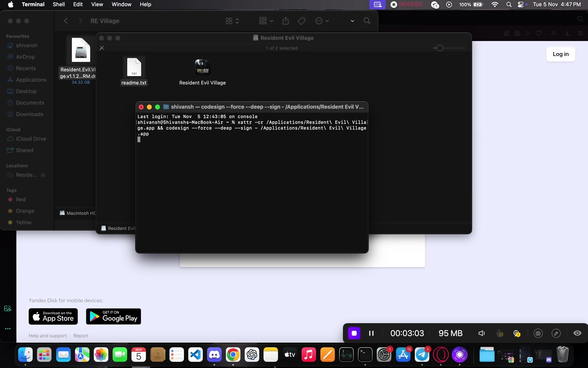The height and width of the screenshot is (368, 588).
Task: Click the Share icon in Finder toolbar
Action: point(285,21)
